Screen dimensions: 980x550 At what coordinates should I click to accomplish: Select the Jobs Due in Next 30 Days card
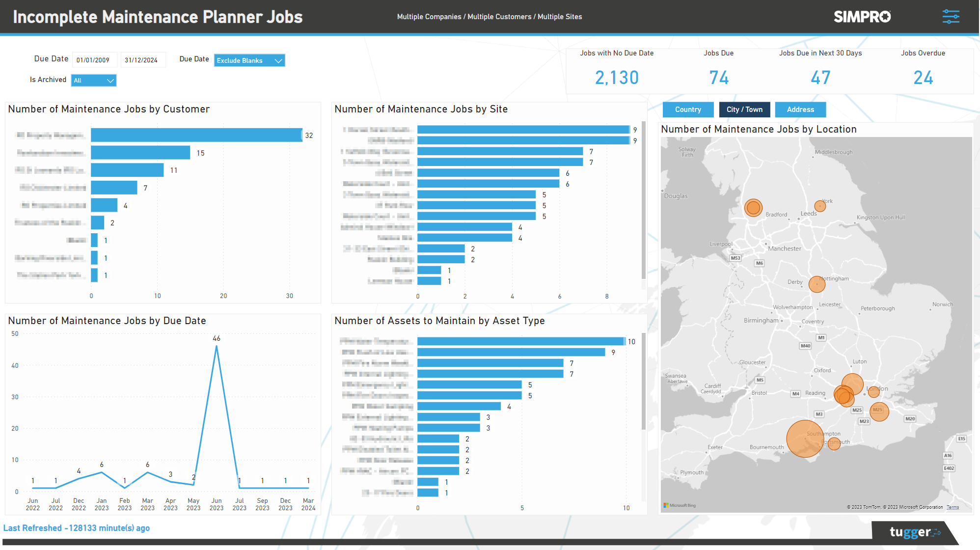(820, 77)
